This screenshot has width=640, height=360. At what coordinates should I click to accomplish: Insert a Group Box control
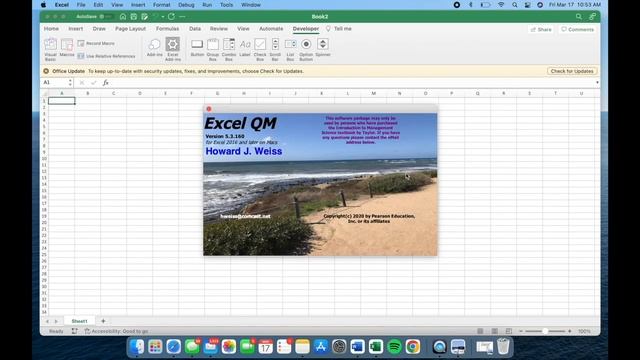tap(213, 49)
